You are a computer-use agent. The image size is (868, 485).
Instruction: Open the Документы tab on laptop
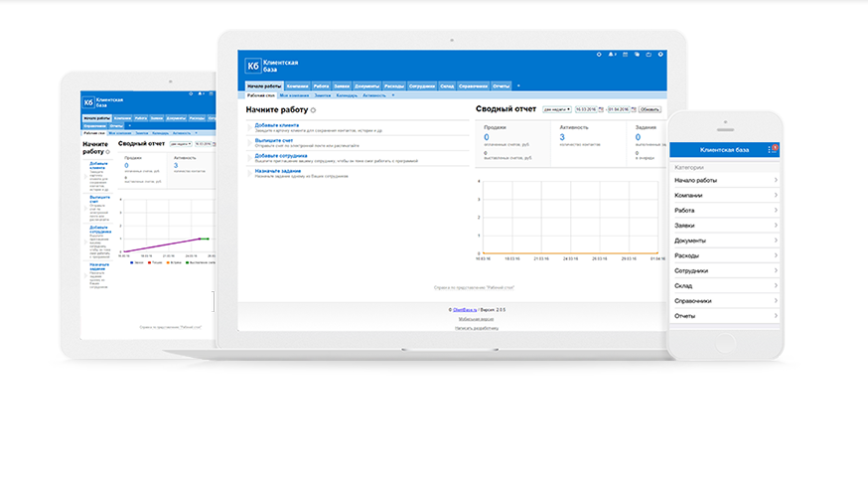[367, 85]
